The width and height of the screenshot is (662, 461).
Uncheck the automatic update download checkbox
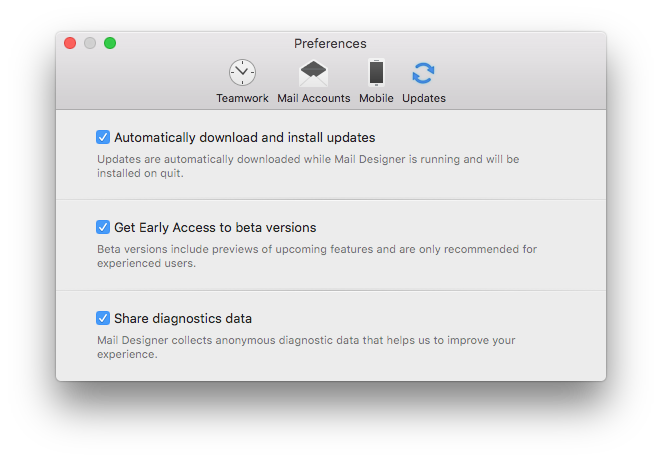103,137
